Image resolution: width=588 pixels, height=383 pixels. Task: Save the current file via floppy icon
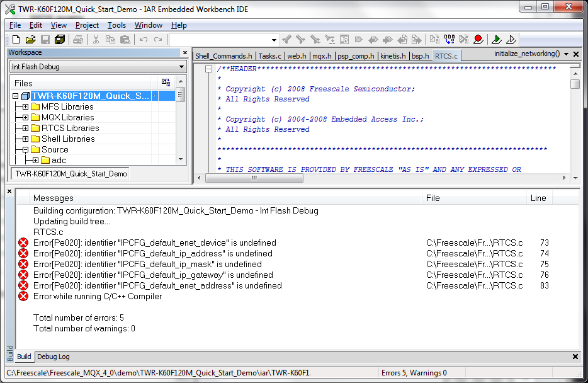click(45, 40)
